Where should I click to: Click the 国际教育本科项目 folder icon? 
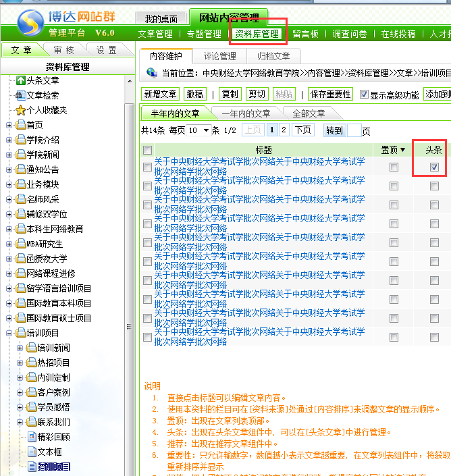21,303
